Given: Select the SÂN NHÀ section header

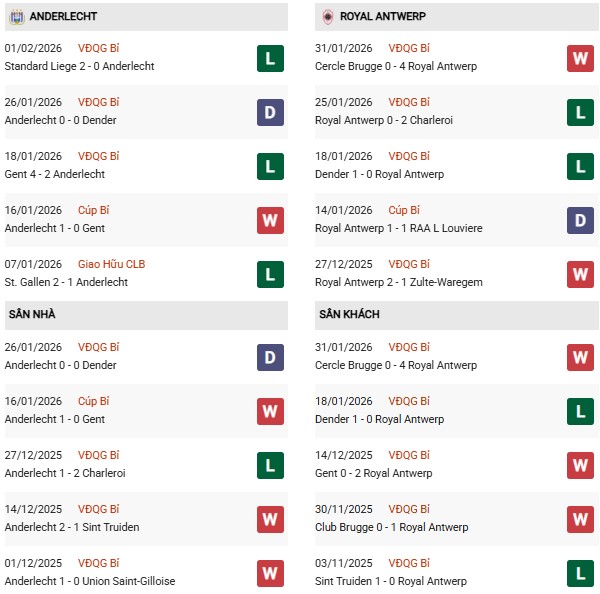Looking at the screenshot, I should (x=32, y=314).
